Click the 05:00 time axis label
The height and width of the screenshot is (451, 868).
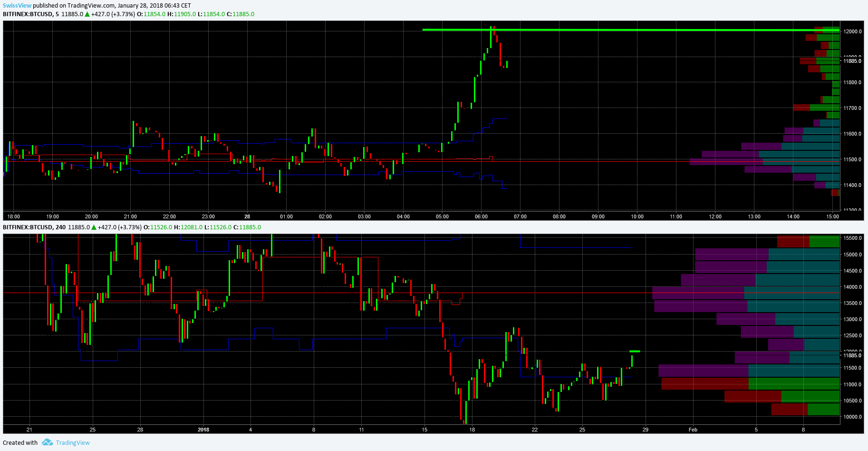(442, 216)
